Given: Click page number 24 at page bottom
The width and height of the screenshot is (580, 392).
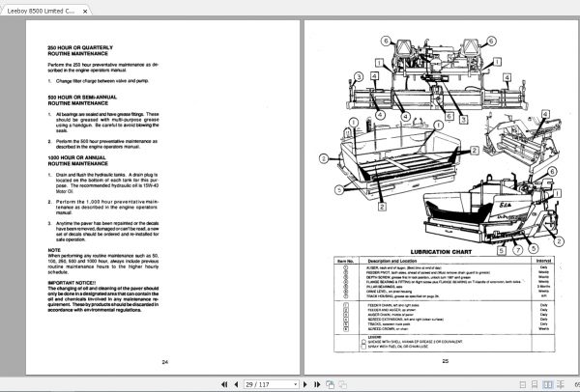Looking at the screenshot, I should point(165,362).
